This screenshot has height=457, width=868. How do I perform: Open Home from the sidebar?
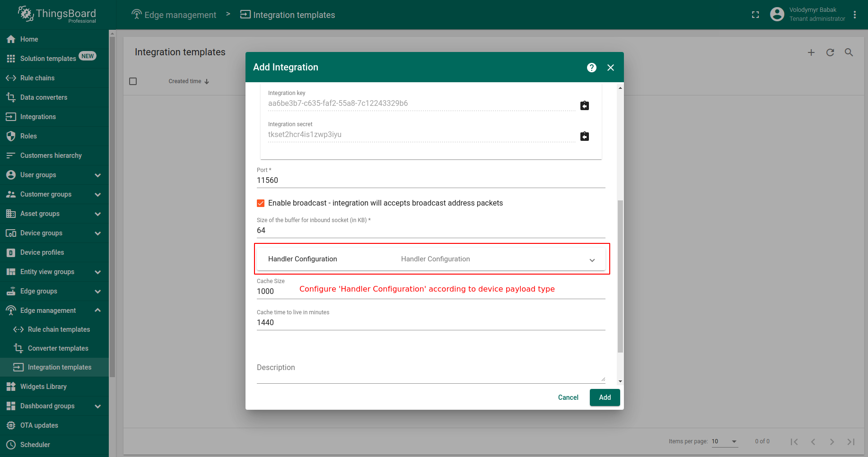coord(54,39)
